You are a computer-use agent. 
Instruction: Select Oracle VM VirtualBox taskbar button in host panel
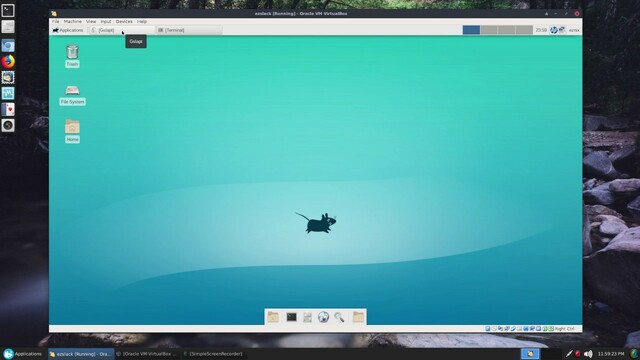click(x=147, y=354)
